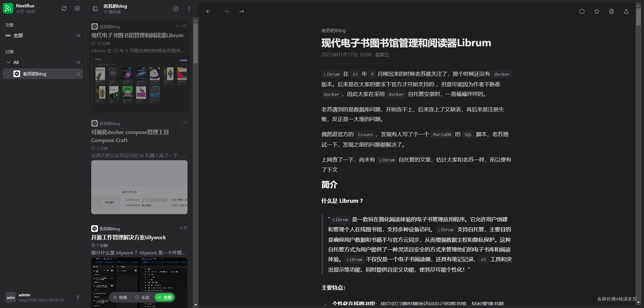Viewport: 644px width, 308px height.
Task: Click the reader pane scroll down arrow
Action: point(638,302)
